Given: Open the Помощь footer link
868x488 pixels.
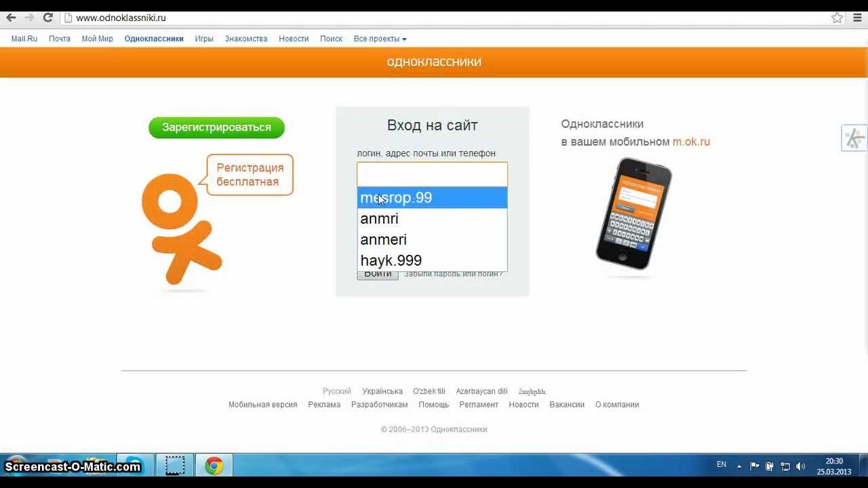Looking at the screenshot, I should 433,405.
